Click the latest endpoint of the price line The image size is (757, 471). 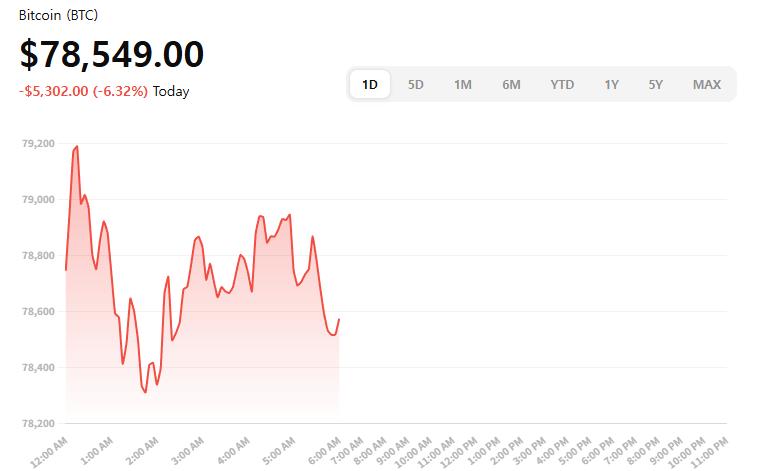click(339, 319)
